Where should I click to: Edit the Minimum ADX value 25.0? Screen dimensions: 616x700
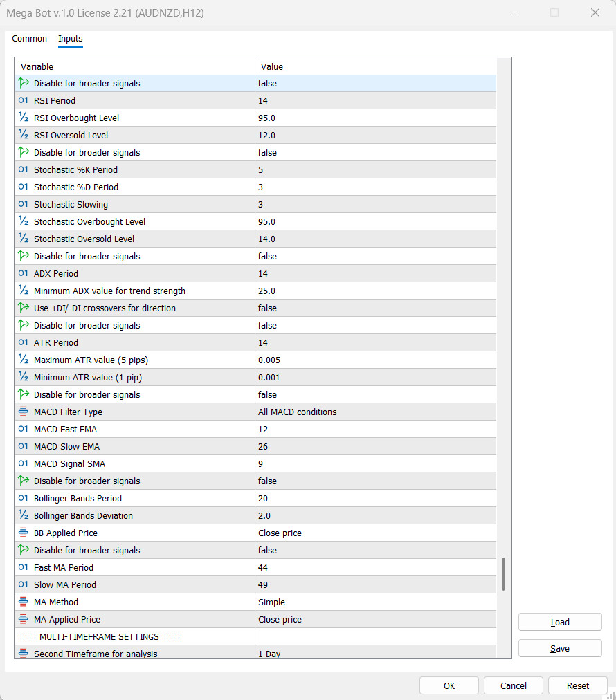(376, 291)
